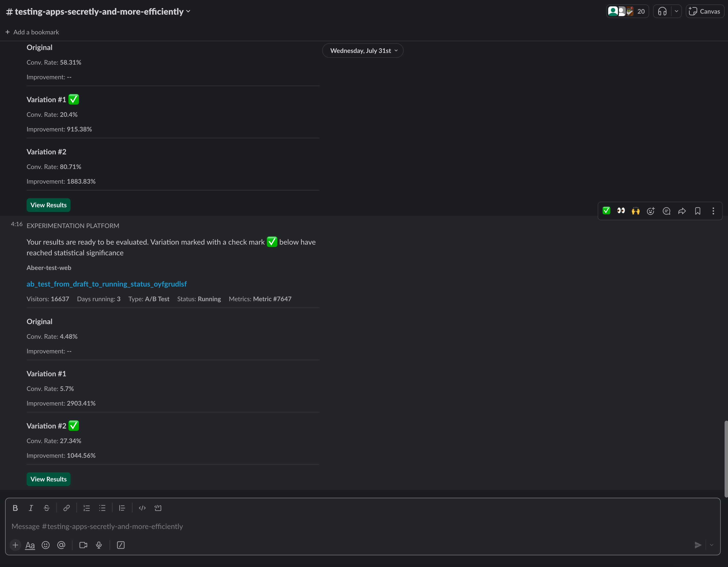Viewport: 728px width, 567px height.
Task: Start an ordered list
Action: pyautogui.click(x=87, y=508)
